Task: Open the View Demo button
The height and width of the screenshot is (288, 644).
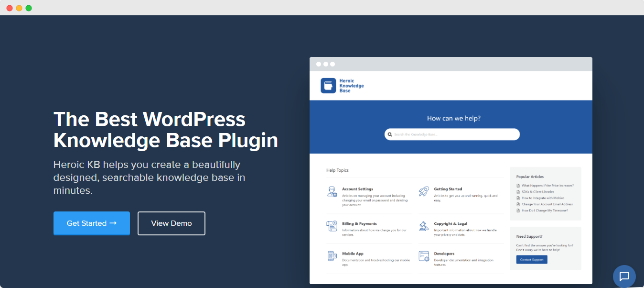Action: pyautogui.click(x=172, y=223)
